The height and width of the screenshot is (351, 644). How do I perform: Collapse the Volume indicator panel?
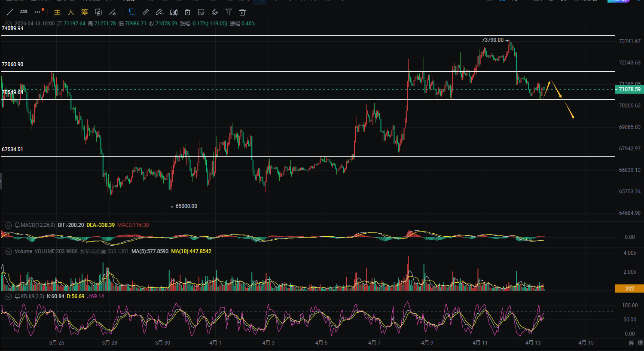pos(8,251)
